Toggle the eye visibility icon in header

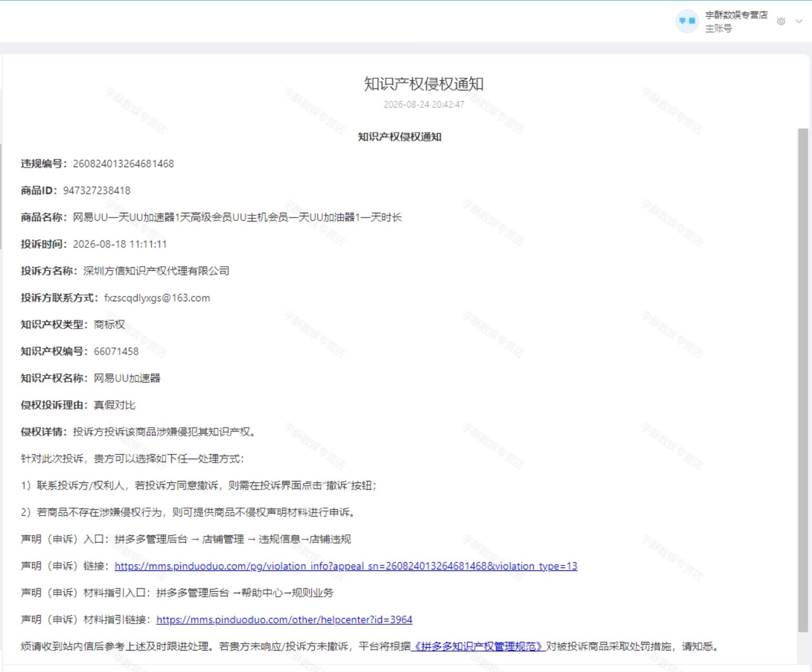[x=781, y=21]
